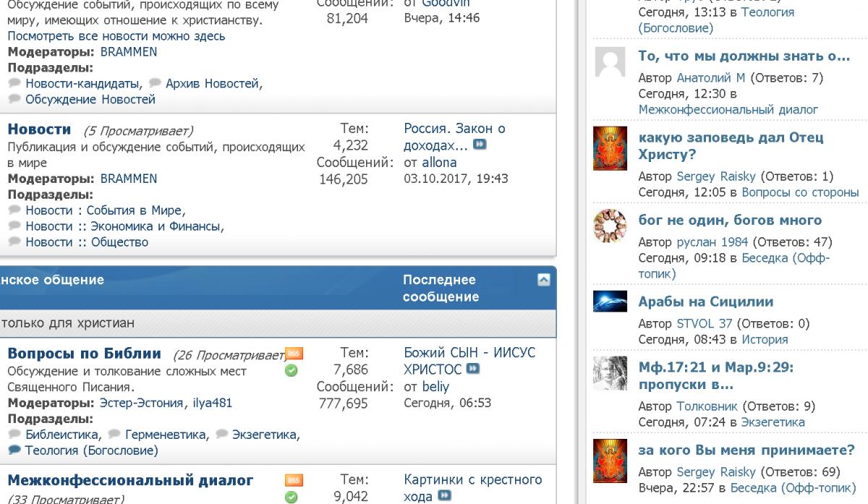Open the Вопросы по Библии forum
Viewport: 868px width, 504px height.
click(x=84, y=354)
